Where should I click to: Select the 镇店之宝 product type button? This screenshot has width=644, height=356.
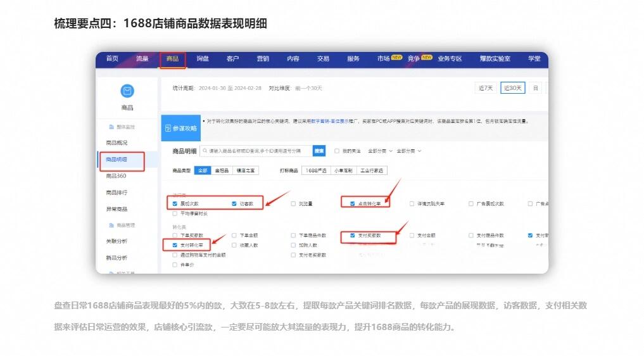click(246, 170)
